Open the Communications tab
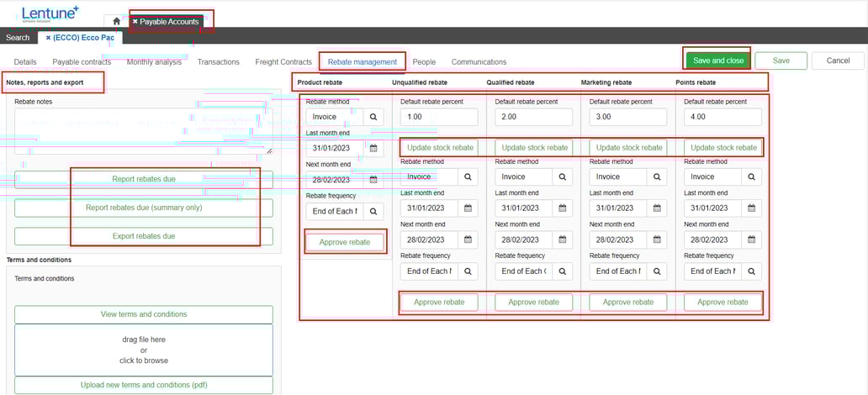Viewport: 868px width, 395px height. (479, 62)
